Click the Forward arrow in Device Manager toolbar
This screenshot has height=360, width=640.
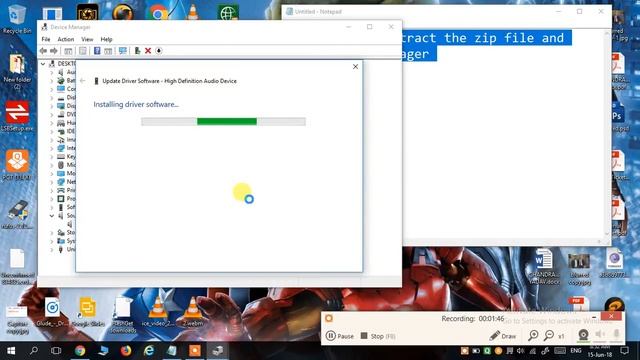pyautogui.click(x=53, y=51)
